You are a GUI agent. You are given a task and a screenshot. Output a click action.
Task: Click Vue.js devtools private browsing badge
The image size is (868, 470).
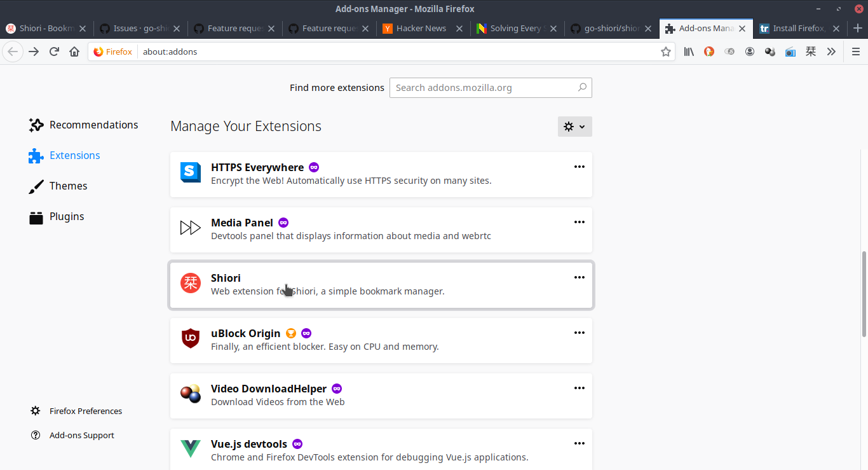297,444
